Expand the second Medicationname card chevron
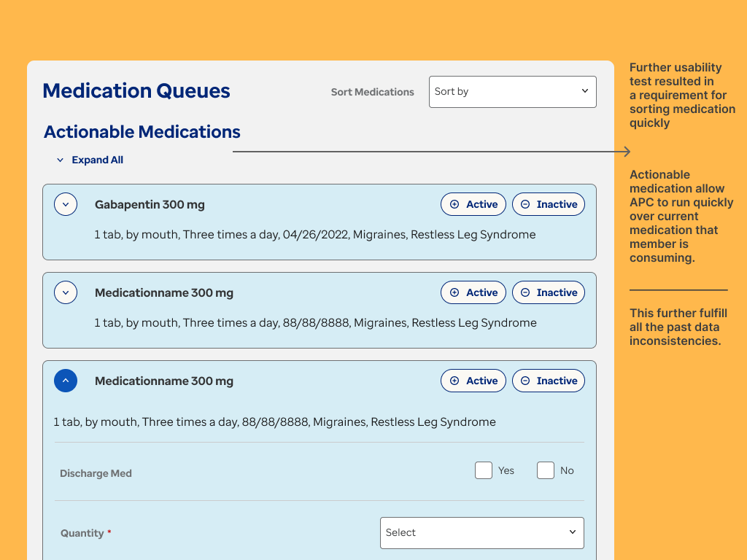 click(x=66, y=292)
